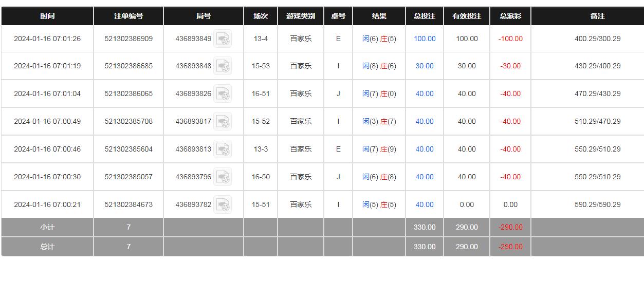Open 40.00 bet link for order 521302385057
This screenshot has width=644, height=282.
pyautogui.click(x=425, y=177)
